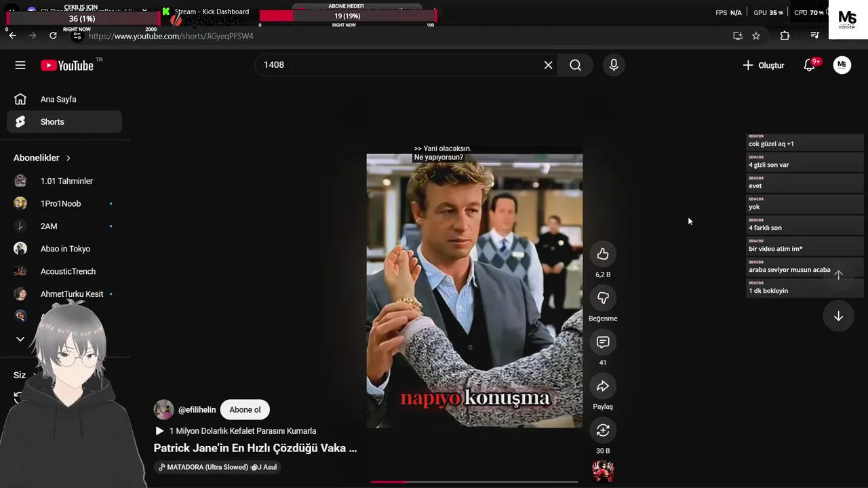Click chat message 'cok güzel aq +1'
The image size is (868, 488).
(x=805, y=141)
